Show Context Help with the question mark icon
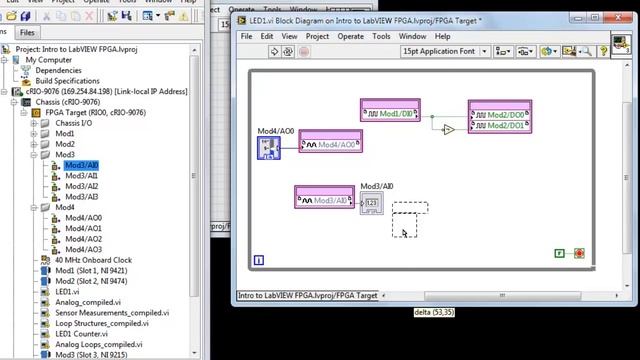The height and width of the screenshot is (360, 640). 603,51
